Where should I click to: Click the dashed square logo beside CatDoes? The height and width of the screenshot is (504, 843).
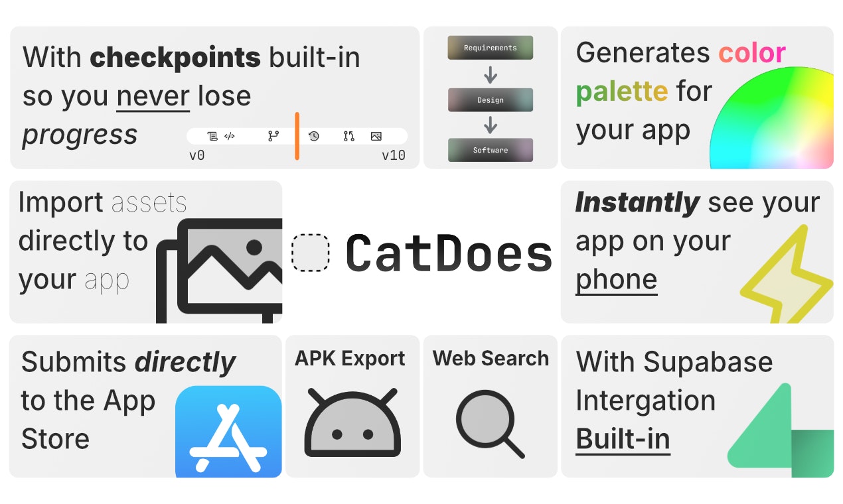pos(311,253)
